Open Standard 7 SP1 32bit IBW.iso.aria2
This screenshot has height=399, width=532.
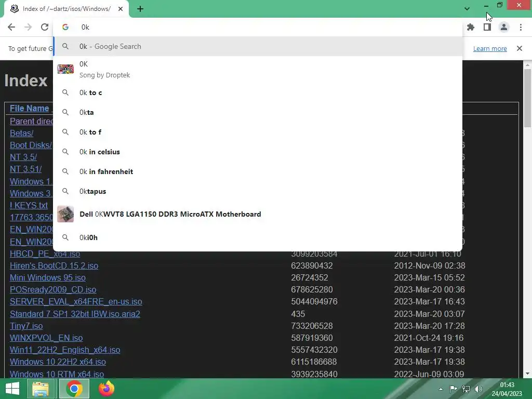pyautogui.click(x=75, y=314)
